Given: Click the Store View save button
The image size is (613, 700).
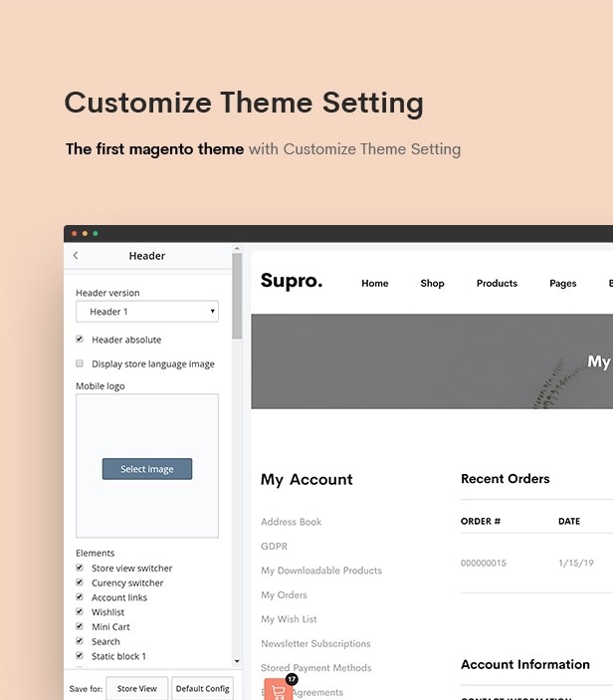Looking at the screenshot, I should tap(137, 688).
